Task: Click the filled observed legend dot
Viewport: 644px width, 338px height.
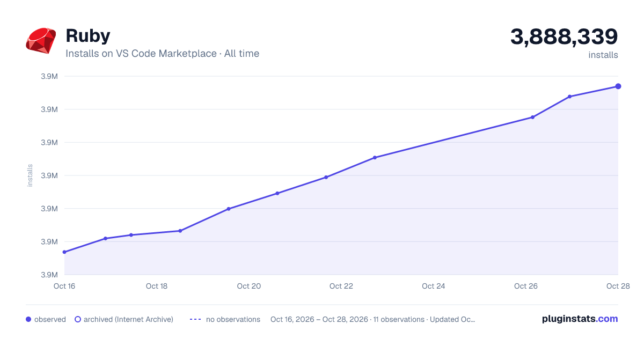Action: pyautogui.click(x=28, y=319)
